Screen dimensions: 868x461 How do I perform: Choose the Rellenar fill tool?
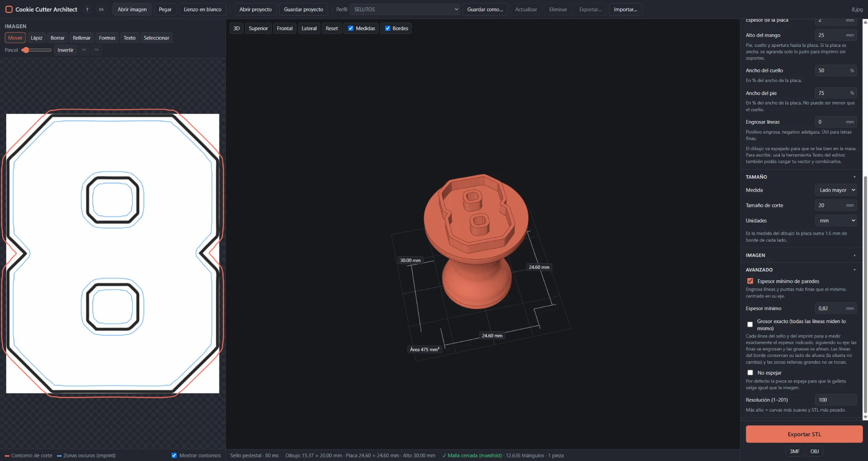[82, 38]
